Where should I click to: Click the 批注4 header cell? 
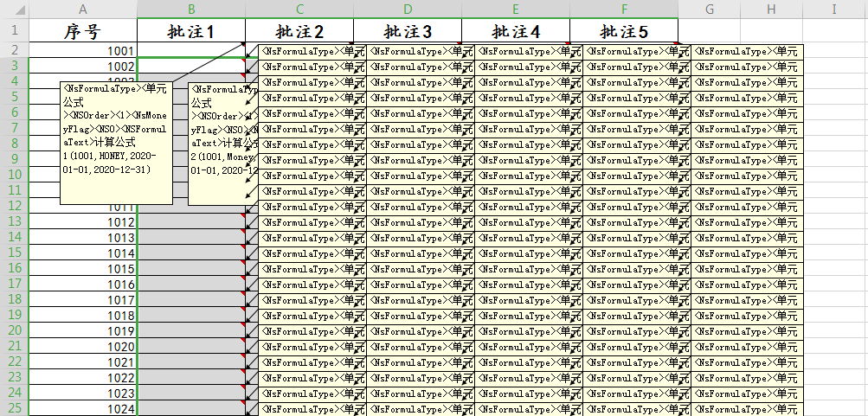516,30
